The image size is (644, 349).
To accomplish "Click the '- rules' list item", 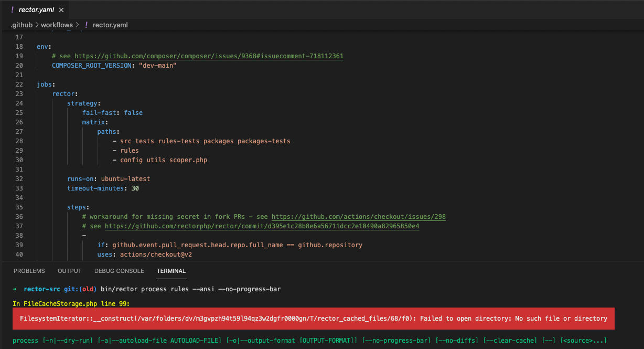I will click(126, 151).
